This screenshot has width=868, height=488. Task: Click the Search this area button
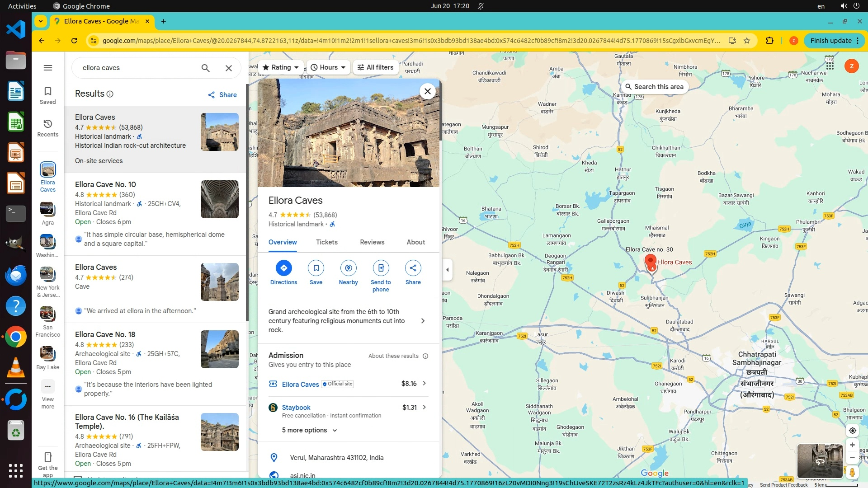coord(654,87)
